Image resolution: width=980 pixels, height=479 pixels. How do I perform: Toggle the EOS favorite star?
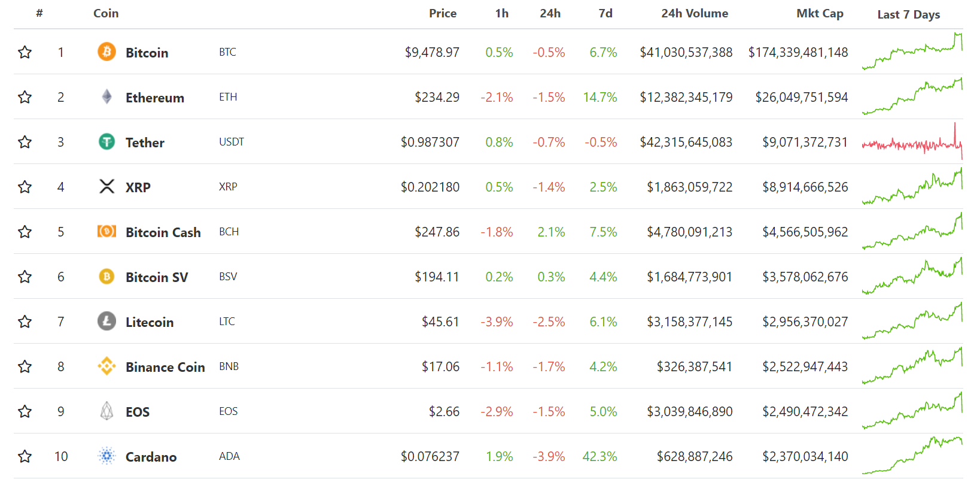click(25, 411)
